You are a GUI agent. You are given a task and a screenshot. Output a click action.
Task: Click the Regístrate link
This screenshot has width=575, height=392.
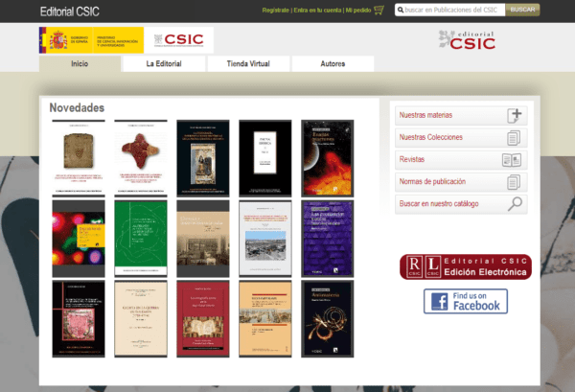point(275,11)
